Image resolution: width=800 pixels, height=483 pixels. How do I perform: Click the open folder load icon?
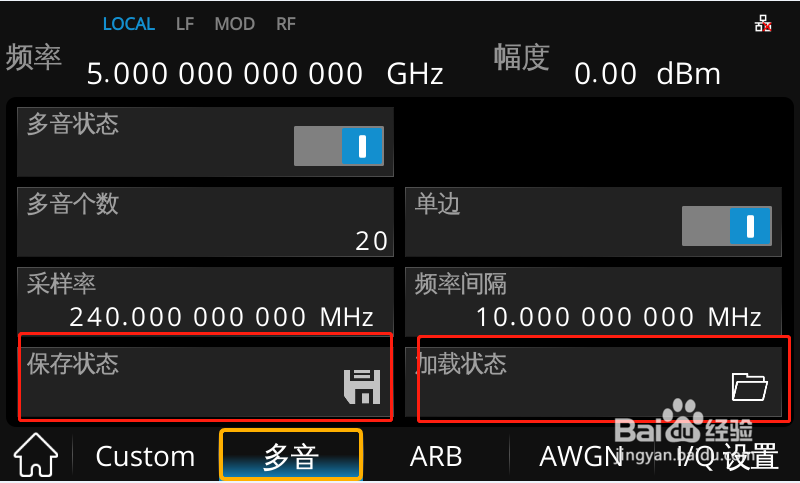pyautogui.click(x=749, y=387)
